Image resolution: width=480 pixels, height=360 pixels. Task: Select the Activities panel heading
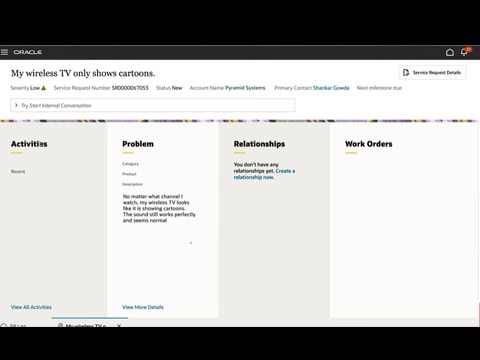[x=29, y=144]
